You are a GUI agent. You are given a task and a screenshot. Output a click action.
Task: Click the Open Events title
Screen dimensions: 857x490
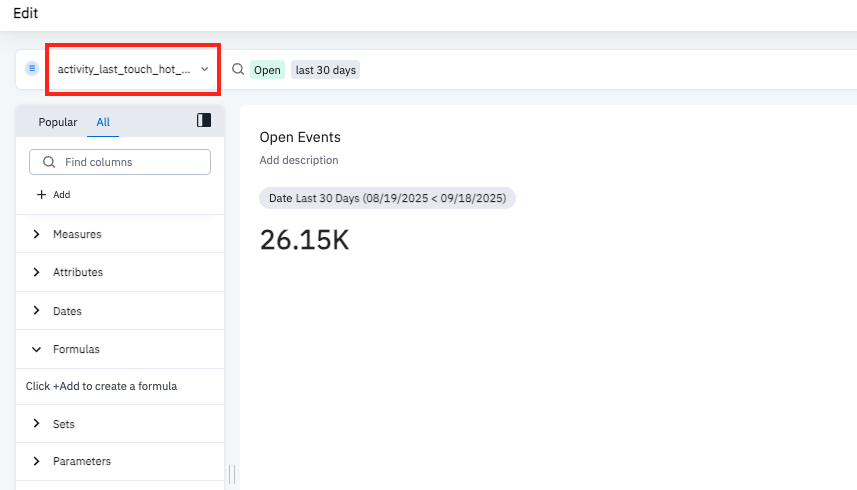tap(300, 137)
